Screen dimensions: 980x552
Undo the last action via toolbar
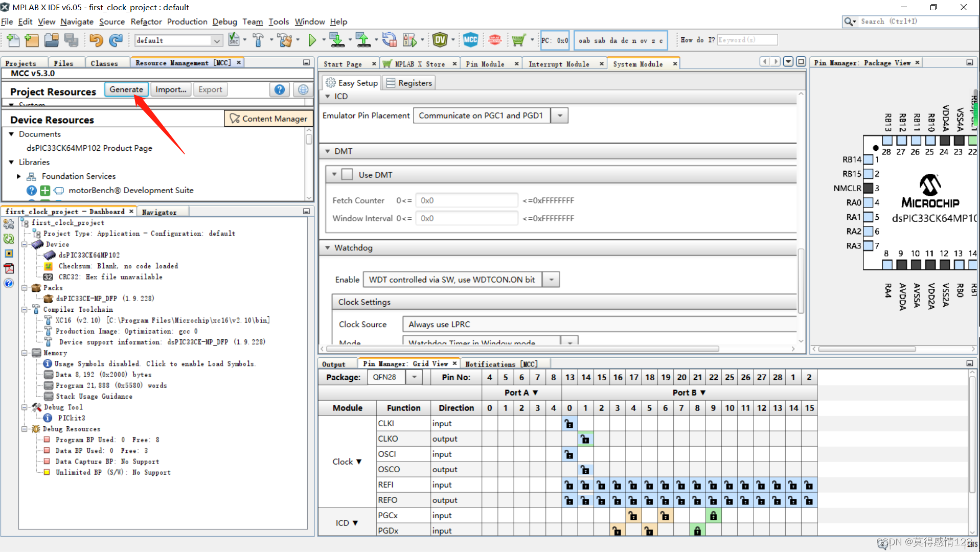(96, 40)
